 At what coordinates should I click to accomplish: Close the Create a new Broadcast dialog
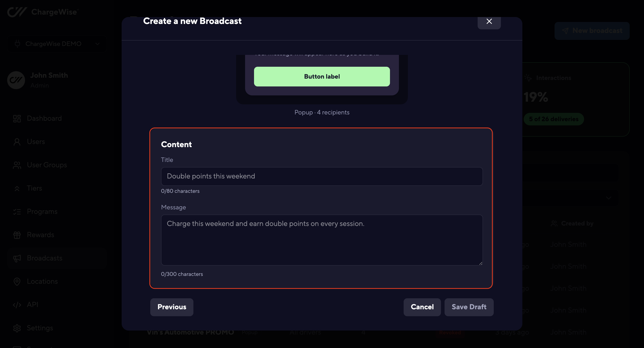(489, 21)
